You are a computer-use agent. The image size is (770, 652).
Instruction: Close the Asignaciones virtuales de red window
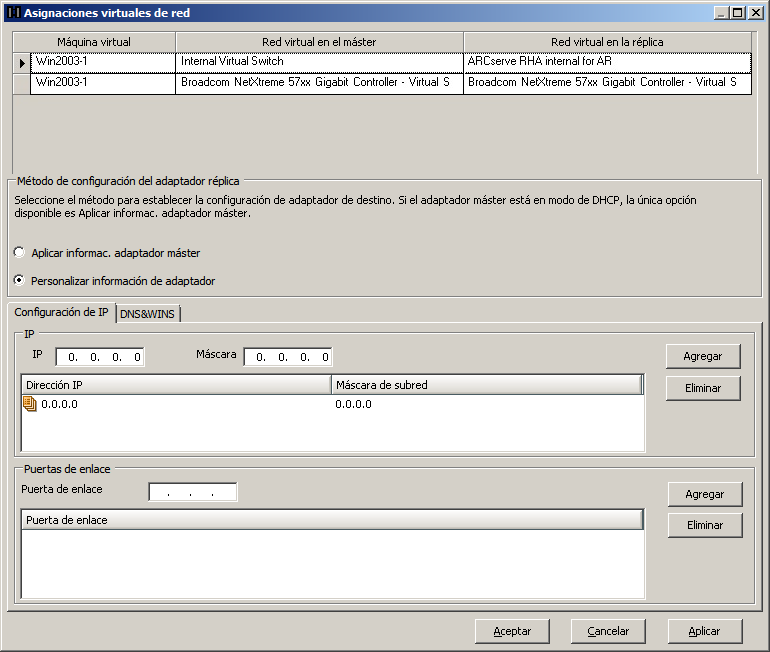[x=755, y=13]
